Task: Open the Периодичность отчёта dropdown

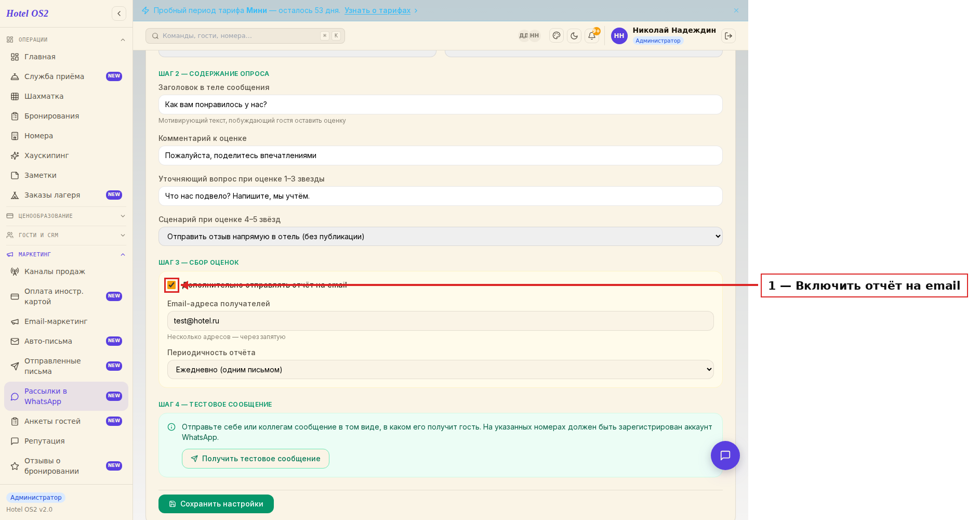Action: 440,370
